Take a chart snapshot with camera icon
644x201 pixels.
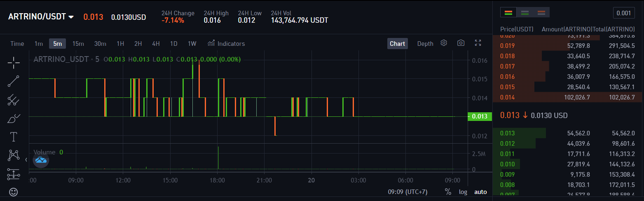coord(461,43)
